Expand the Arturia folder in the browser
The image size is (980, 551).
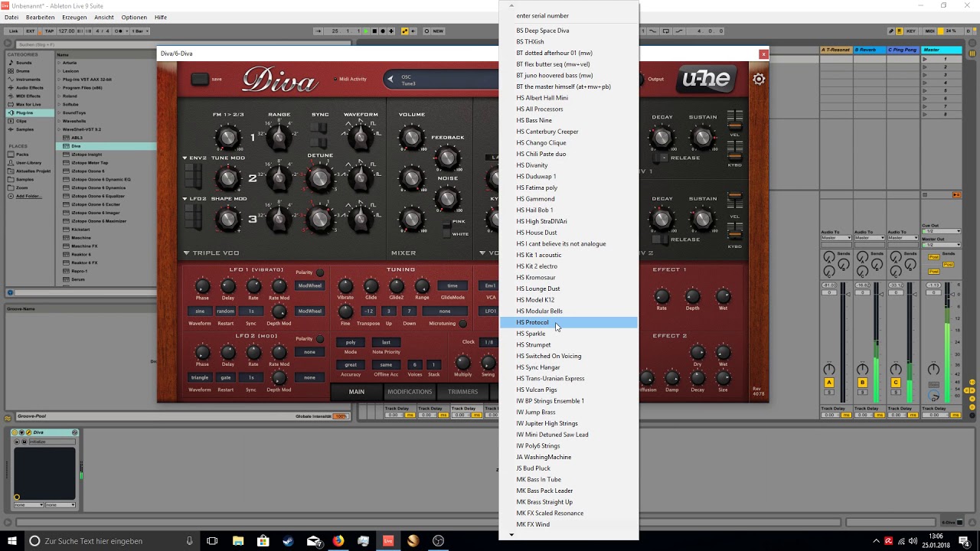(x=59, y=63)
